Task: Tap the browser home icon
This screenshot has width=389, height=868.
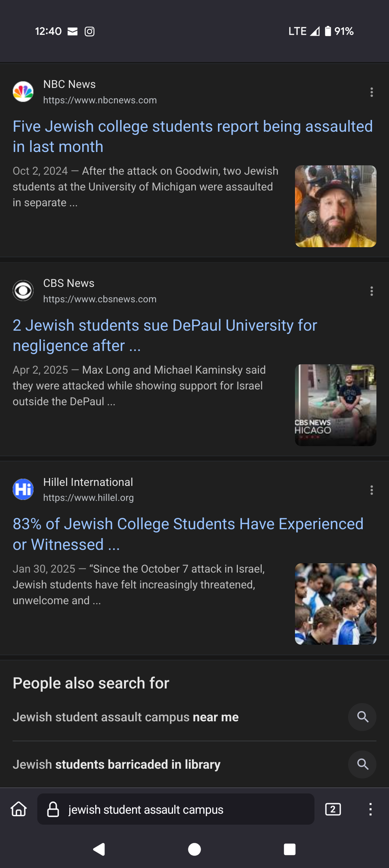Action: coord(19,809)
